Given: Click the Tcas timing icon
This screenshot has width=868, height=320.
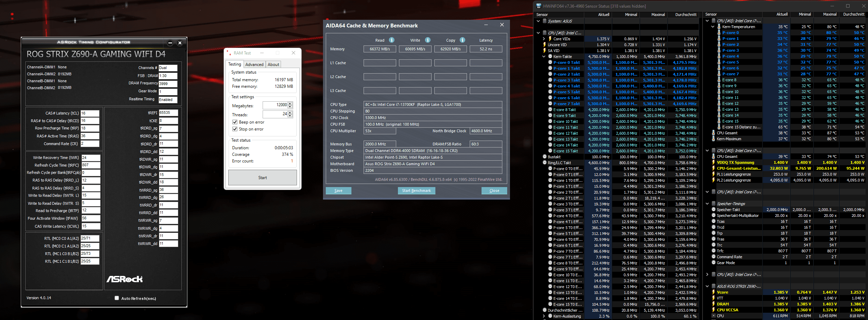Looking at the screenshot, I should (714, 221).
